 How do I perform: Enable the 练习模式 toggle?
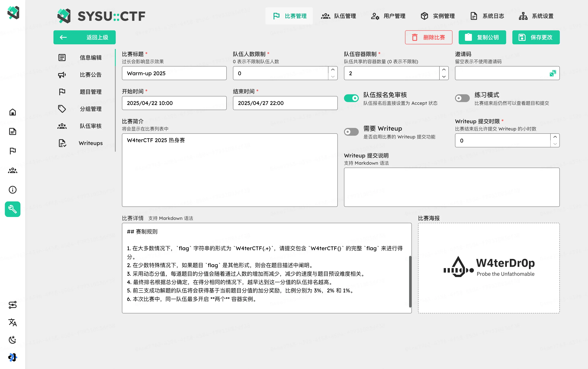(462, 98)
